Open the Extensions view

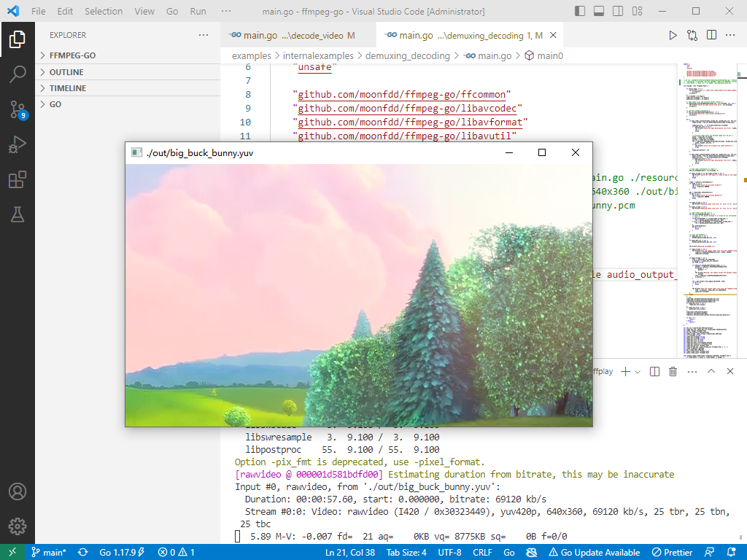click(18, 179)
